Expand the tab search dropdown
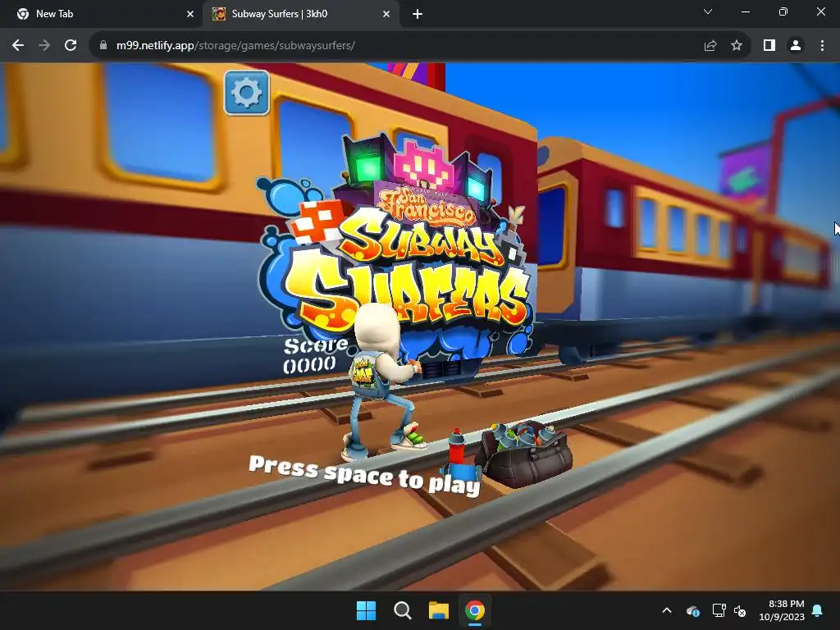Screen dimensions: 840x630 pyautogui.click(x=708, y=11)
